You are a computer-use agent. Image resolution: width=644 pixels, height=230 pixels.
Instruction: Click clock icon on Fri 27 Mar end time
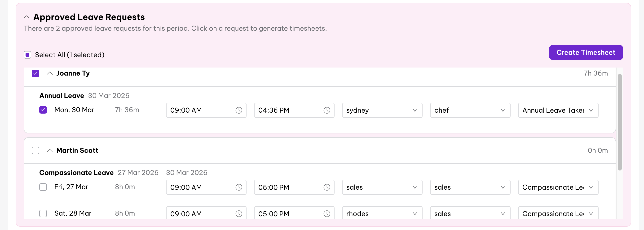coord(327,187)
